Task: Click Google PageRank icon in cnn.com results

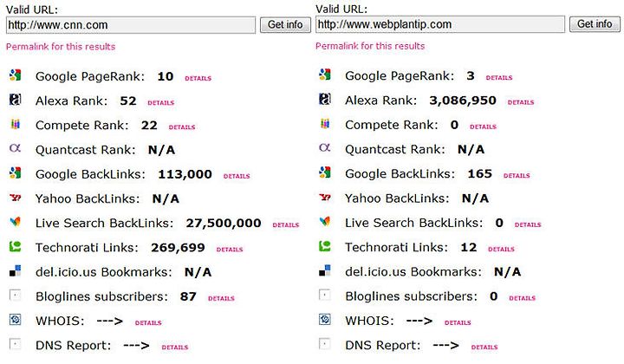Action: (x=15, y=75)
